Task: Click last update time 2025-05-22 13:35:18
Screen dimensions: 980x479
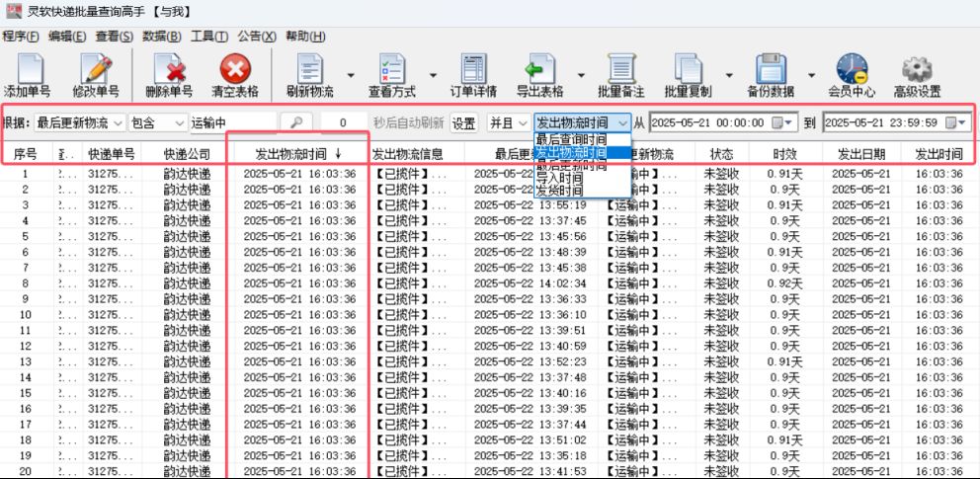Action: point(530,456)
